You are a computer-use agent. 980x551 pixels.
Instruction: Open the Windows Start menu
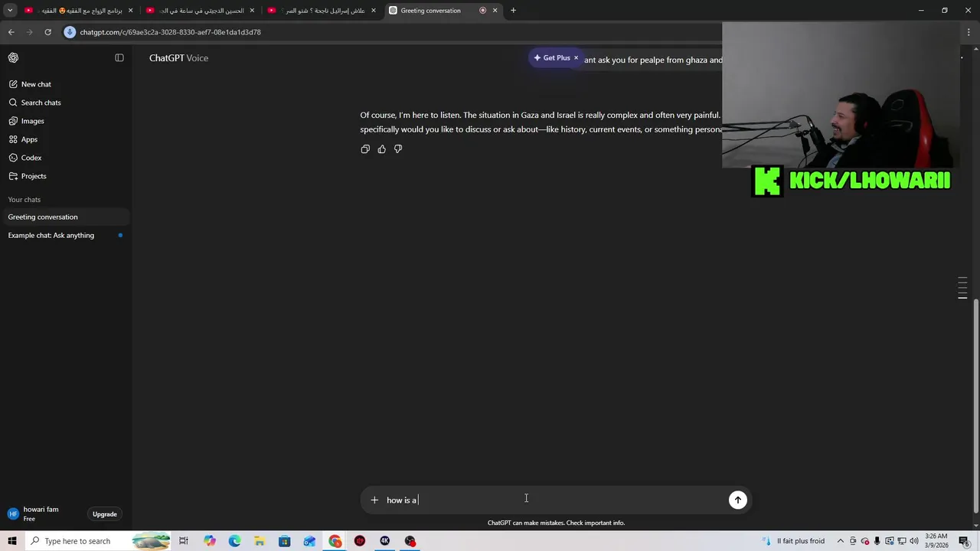point(11,541)
